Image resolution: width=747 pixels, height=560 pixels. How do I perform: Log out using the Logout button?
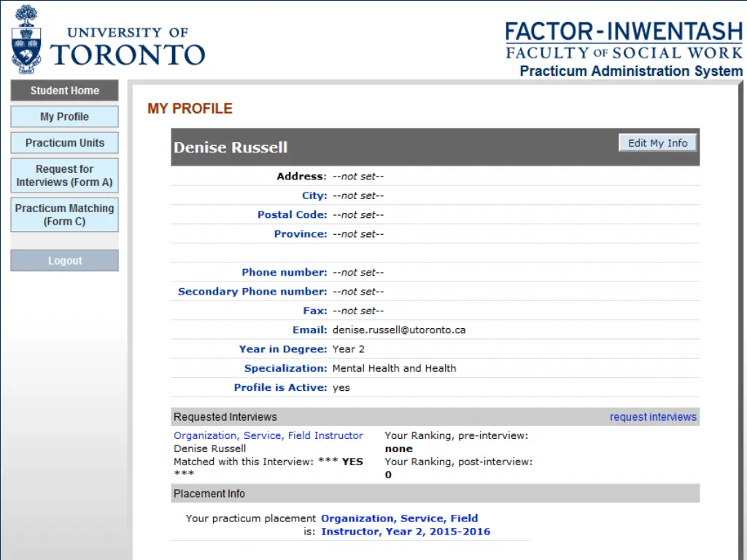pos(65,260)
